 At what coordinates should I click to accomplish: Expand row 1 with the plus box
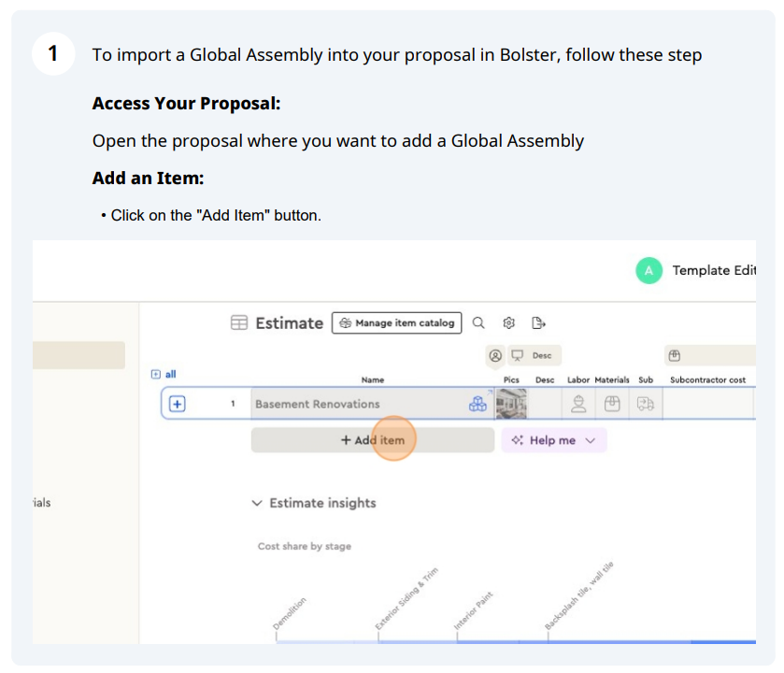(177, 404)
